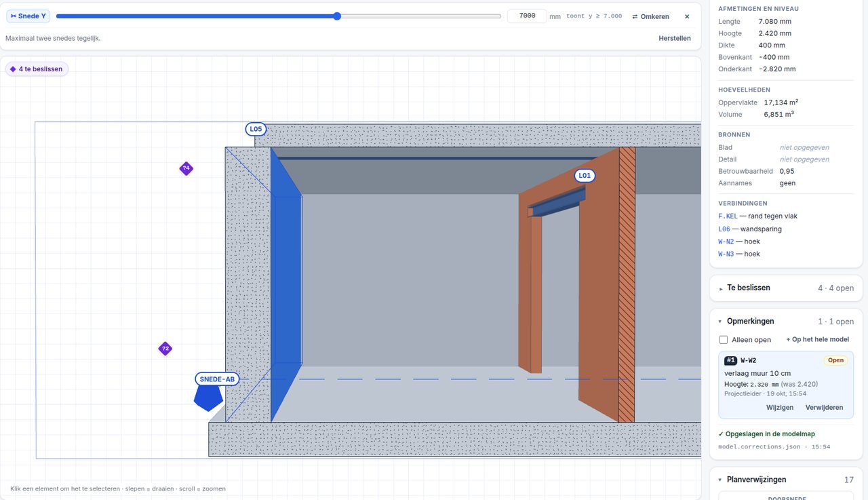Viewport: 868px width, 500px height.
Task: Click the Snede Y scissors chip
Action: click(x=28, y=16)
